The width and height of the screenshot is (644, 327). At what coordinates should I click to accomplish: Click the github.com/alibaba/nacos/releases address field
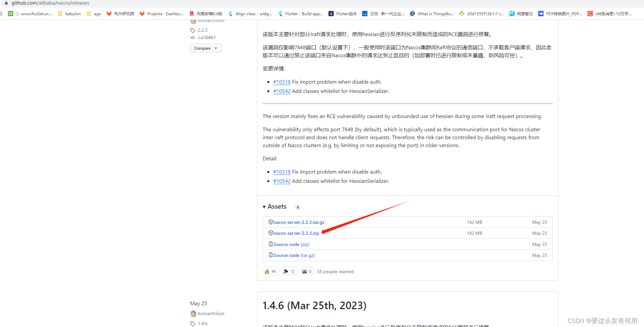point(50,3)
